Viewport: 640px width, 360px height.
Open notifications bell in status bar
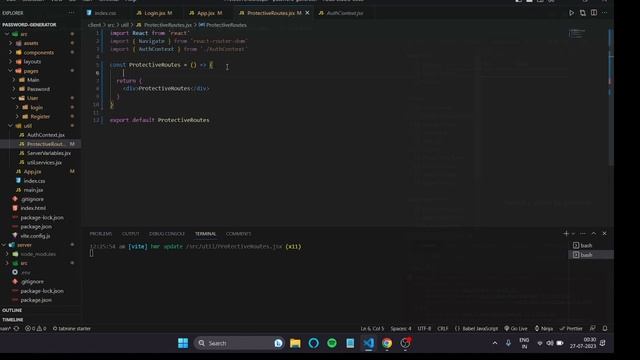coord(605,328)
